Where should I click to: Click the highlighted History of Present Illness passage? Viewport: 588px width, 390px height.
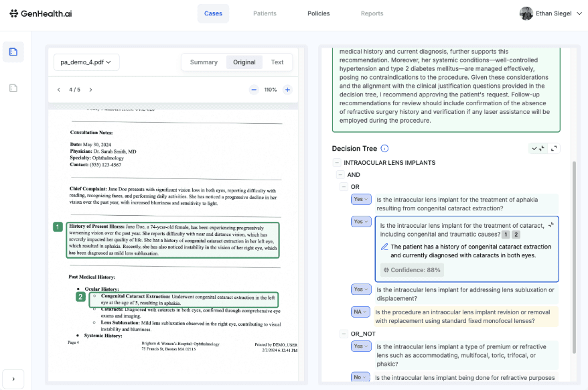(173, 240)
